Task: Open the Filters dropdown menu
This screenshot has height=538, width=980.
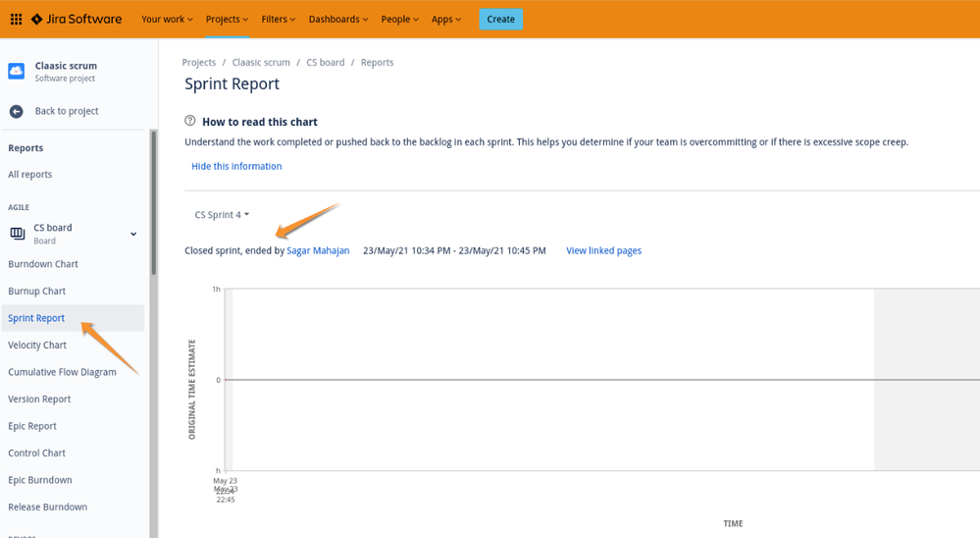Action: (x=279, y=20)
